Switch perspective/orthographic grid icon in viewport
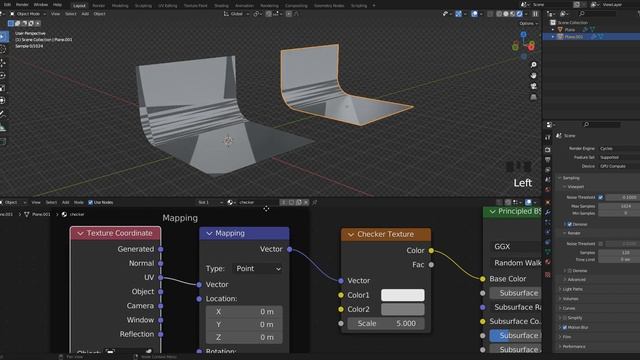640x360 pixels. click(533, 97)
